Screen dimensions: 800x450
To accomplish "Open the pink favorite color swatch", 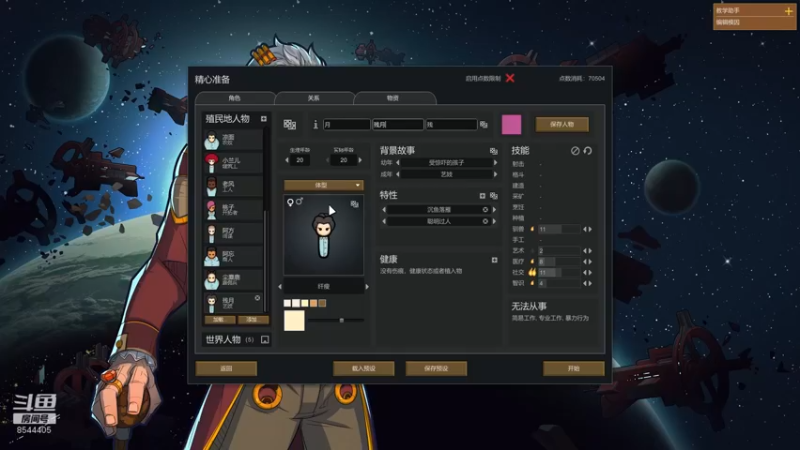I will click(511, 124).
